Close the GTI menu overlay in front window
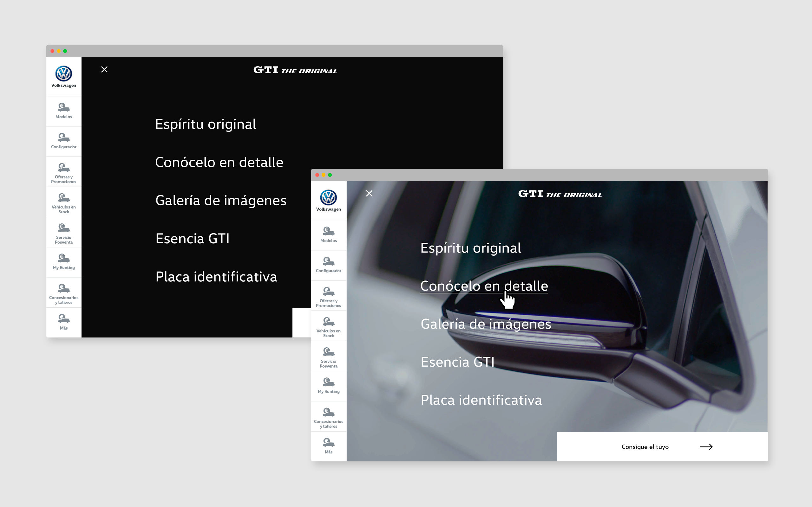 click(x=369, y=194)
